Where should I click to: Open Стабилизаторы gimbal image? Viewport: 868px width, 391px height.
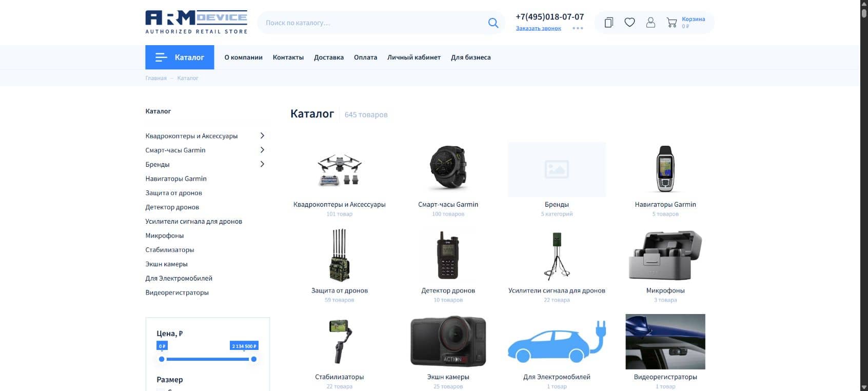point(340,341)
